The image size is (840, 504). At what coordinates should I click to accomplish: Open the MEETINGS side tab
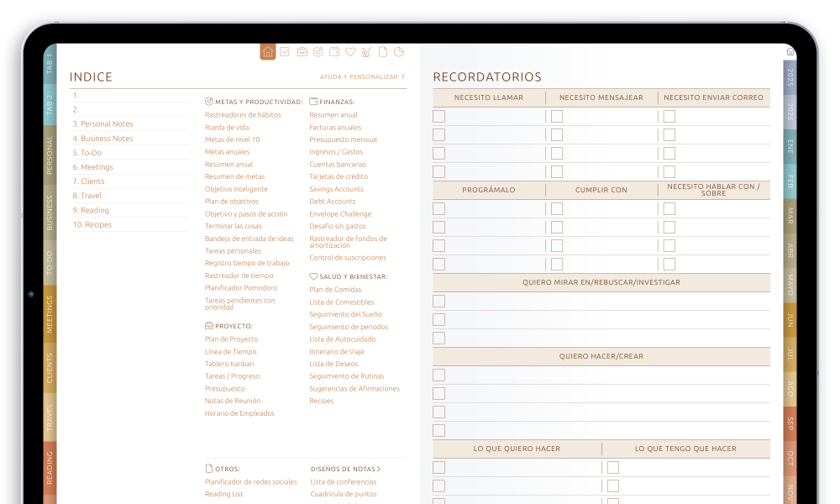[50, 314]
